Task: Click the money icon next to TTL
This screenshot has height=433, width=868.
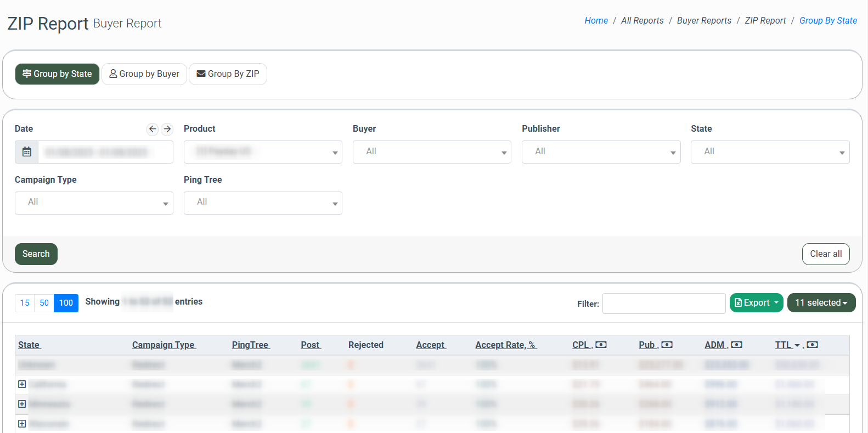Action: 813,345
